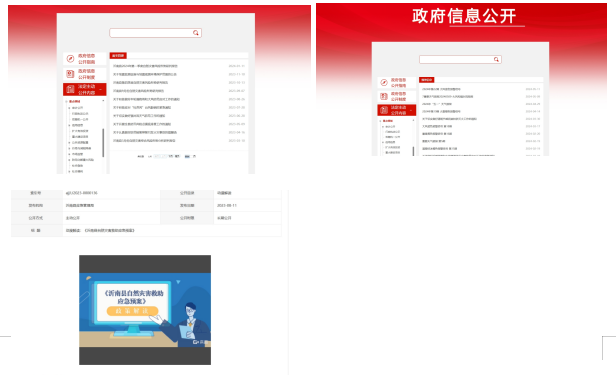Viewport: 616px width, 384px height.
Task: Open first article dated 2024-01-11 in left list
Action: pyautogui.click(x=145, y=66)
